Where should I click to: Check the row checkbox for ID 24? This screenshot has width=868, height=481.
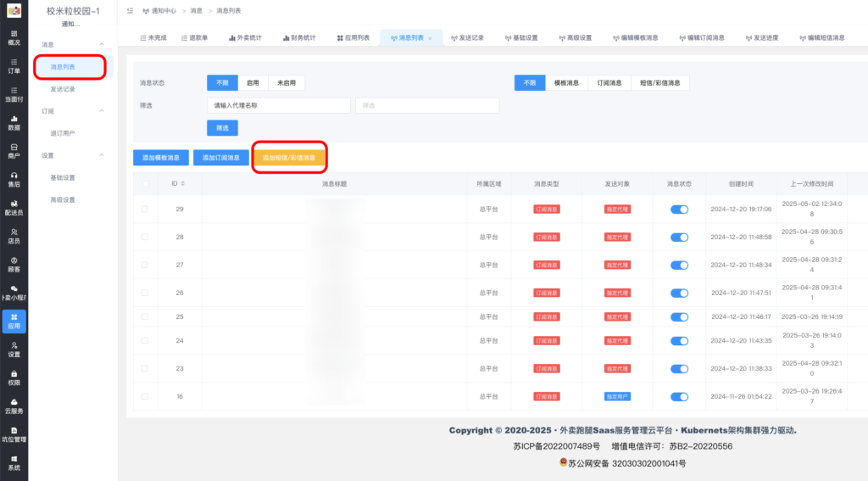[x=144, y=341]
